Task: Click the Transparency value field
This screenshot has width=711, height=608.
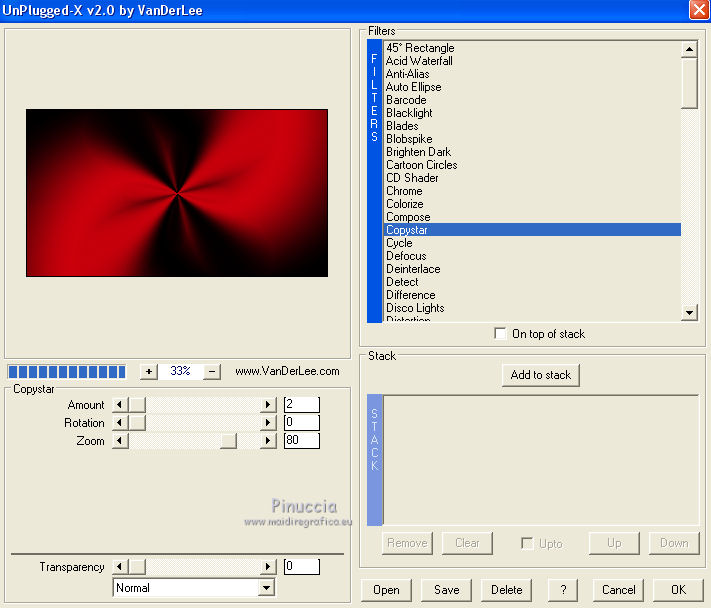Action: tap(302, 566)
